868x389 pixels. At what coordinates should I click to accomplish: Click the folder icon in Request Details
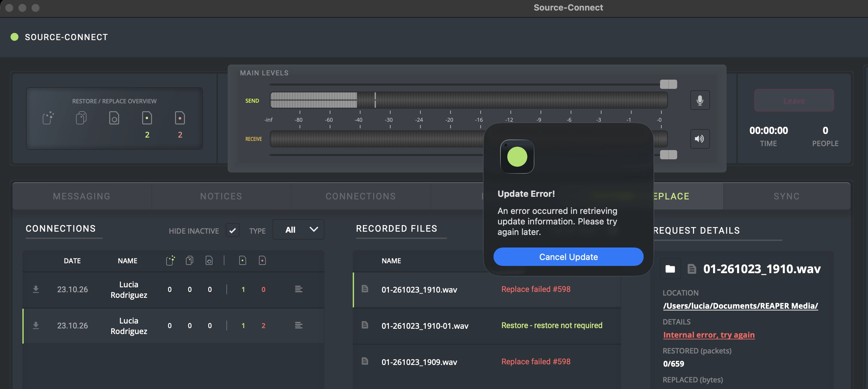pyautogui.click(x=670, y=269)
